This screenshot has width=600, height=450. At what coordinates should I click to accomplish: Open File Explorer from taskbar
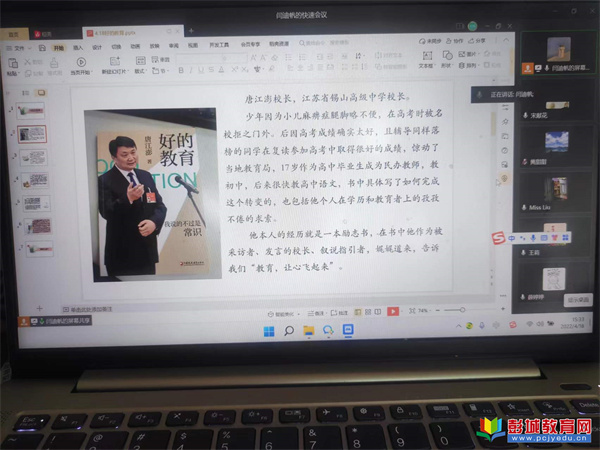coord(308,331)
